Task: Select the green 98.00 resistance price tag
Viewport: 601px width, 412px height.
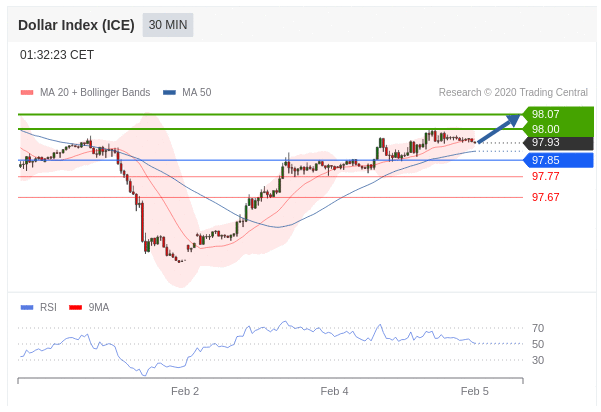Action: pos(556,129)
